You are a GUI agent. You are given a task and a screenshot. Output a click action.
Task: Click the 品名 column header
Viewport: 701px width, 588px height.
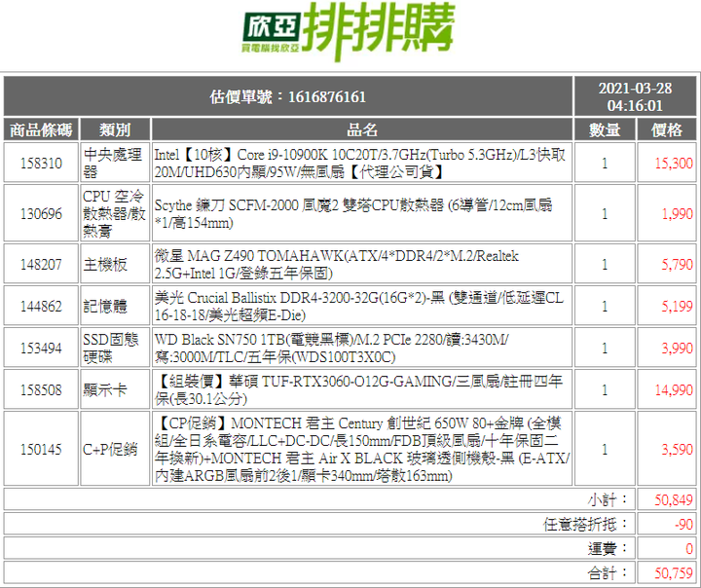362,129
